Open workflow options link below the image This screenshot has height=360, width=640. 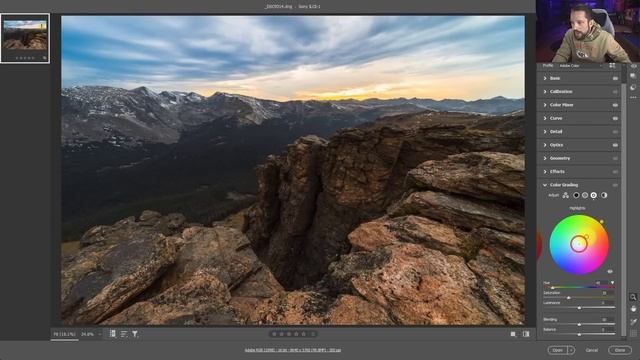(293, 350)
